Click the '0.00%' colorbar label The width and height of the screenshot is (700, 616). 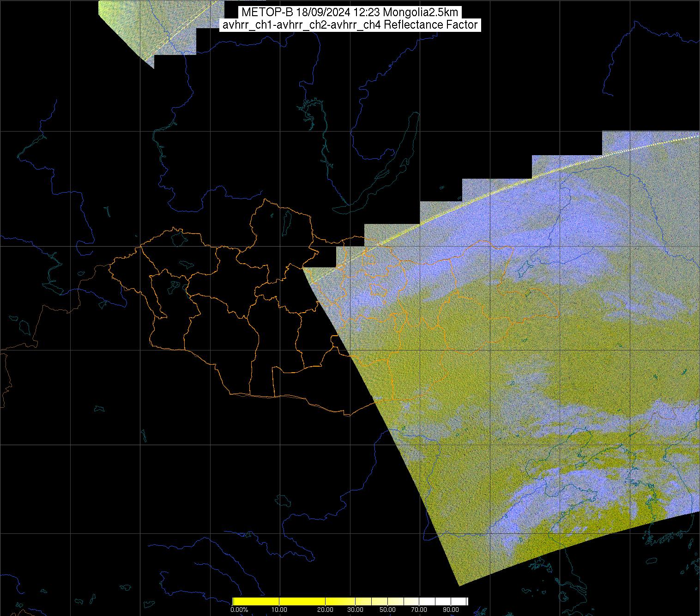pos(239,610)
